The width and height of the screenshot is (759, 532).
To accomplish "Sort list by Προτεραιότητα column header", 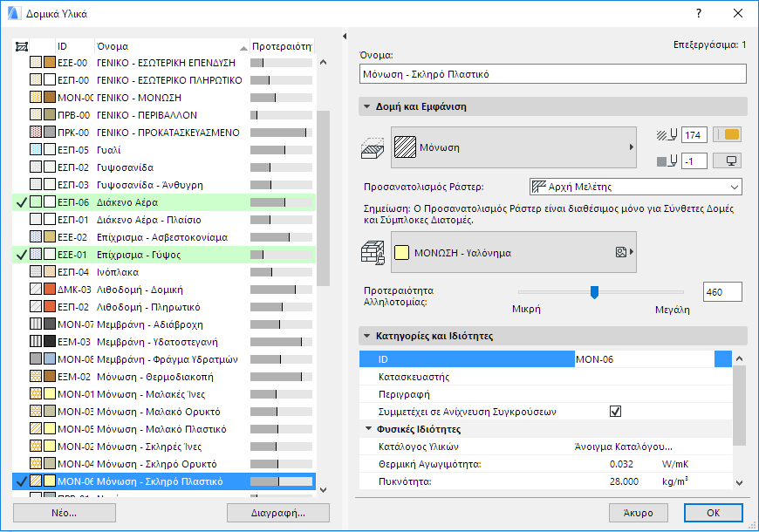I will [282, 46].
